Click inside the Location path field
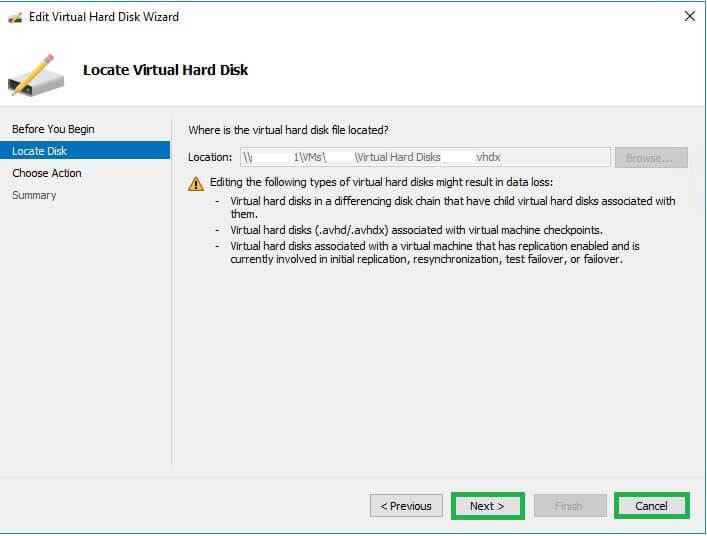The image size is (707, 536). pos(425,157)
